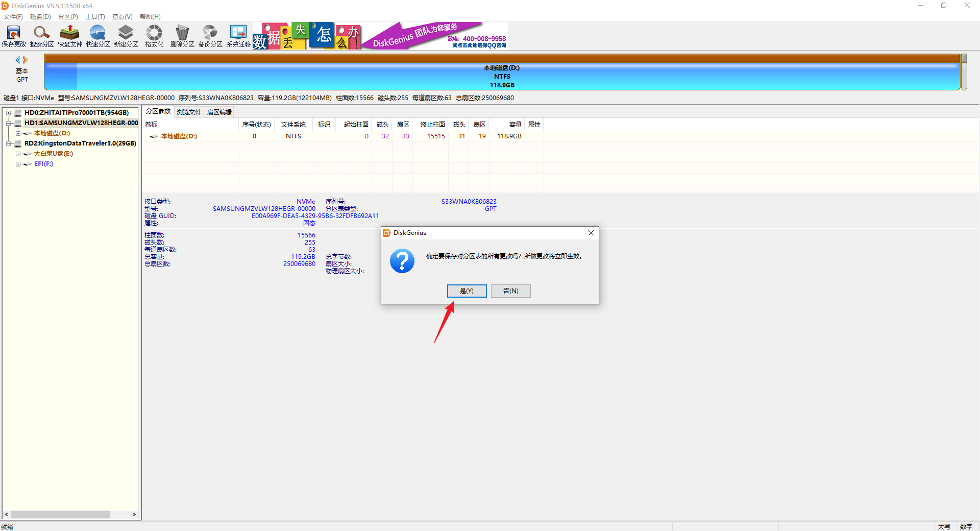The height and width of the screenshot is (531, 980).
Task: Select 大白菜U盘(E:) in the disk tree
Action: point(54,154)
